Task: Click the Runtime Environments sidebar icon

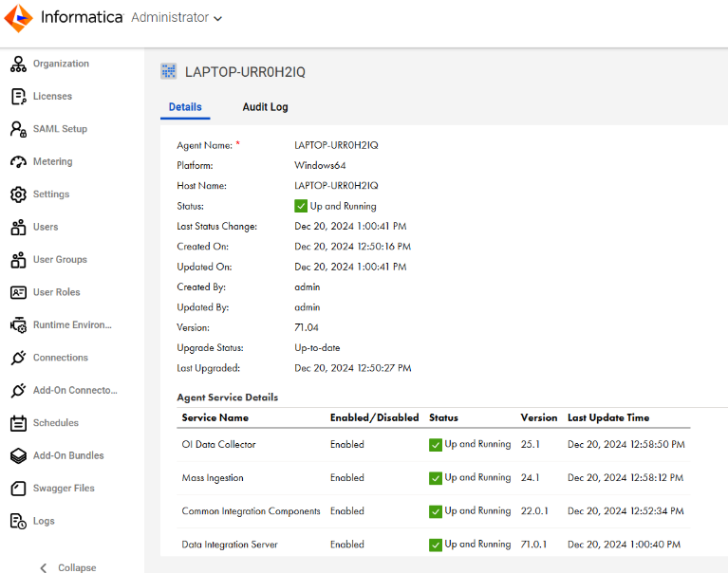Action: click(18, 325)
